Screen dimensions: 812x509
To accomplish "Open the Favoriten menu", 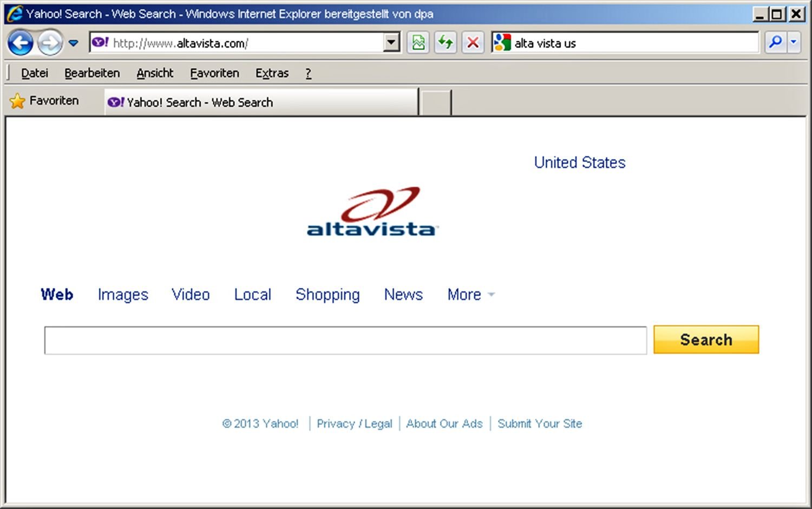I will pyautogui.click(x=214, y=73).
